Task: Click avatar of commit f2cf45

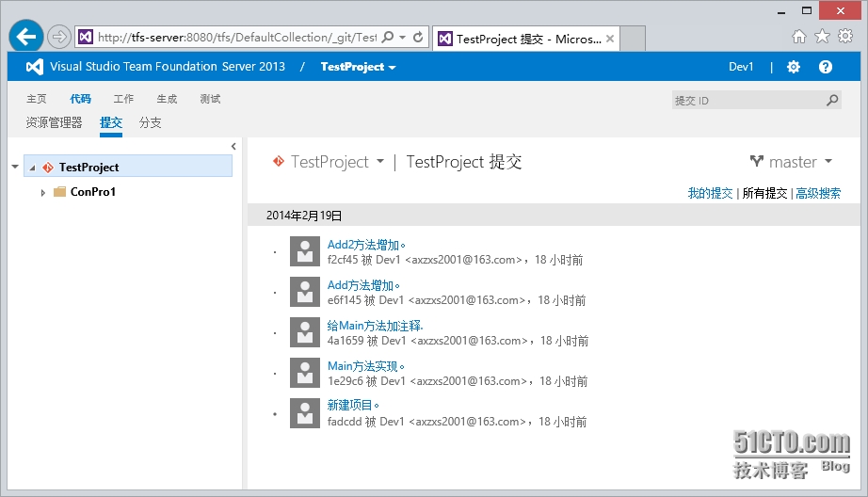Action: (305, 251)
